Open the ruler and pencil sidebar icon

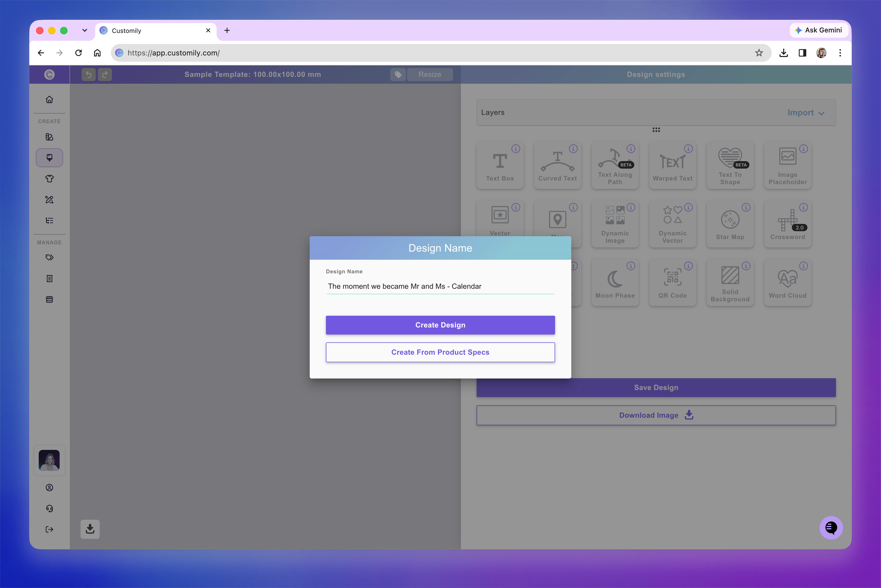[x=49, y=200]
